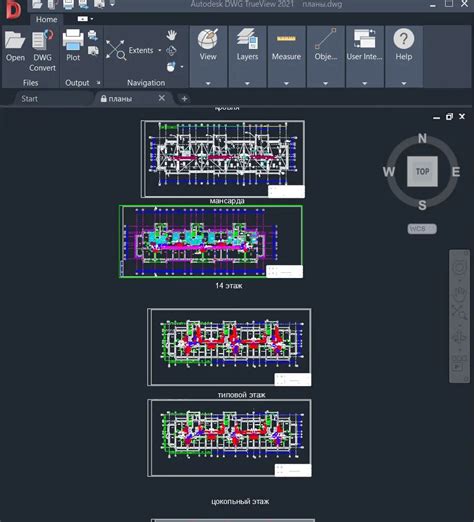Open the Object Snap panel icon
474x522 pixels.
point(325,39)
